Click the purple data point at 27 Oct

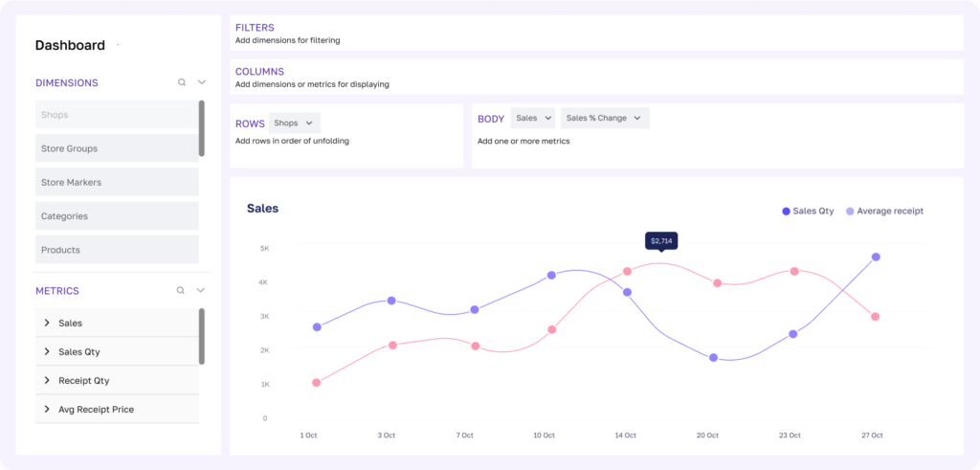click(876, 257)
